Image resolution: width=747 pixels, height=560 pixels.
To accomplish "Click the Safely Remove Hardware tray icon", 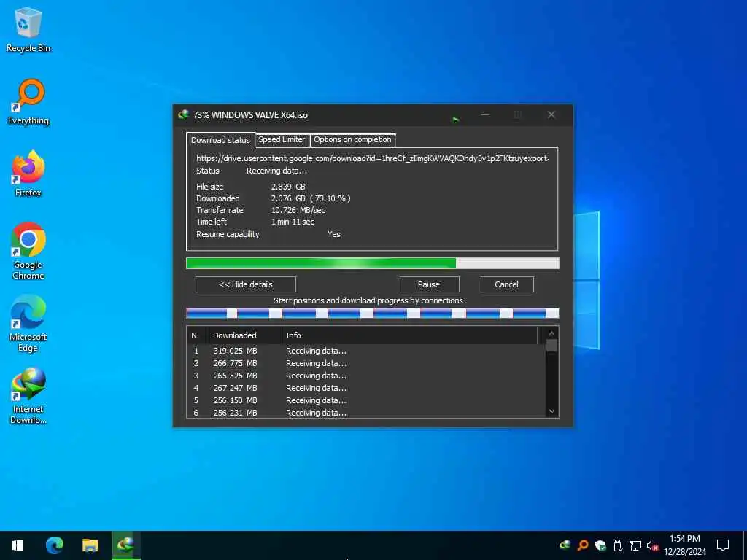I will (618, 545).
